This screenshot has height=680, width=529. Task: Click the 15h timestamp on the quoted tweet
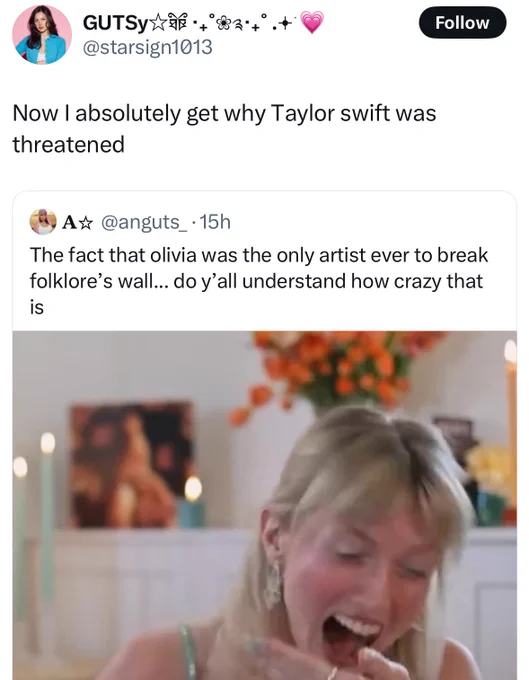point(216,222)
